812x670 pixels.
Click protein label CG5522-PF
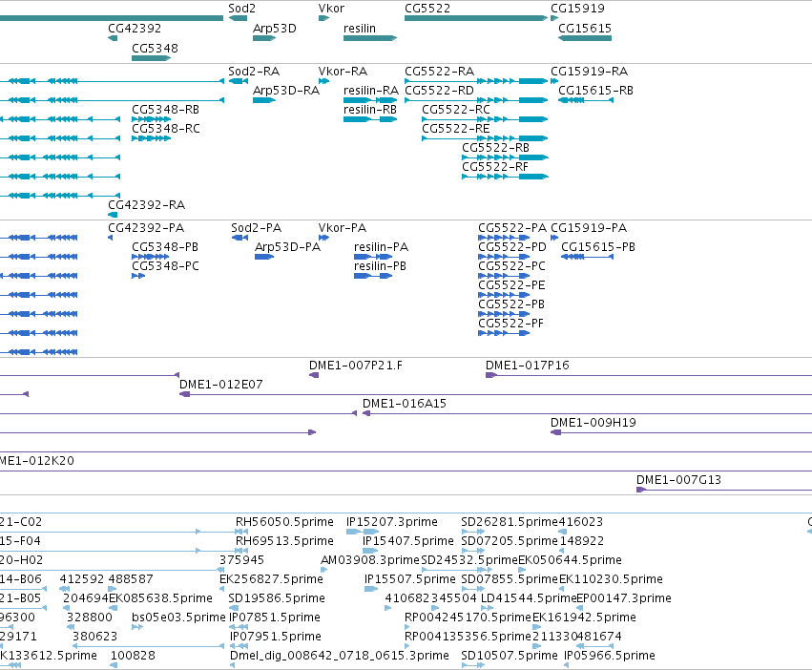(511, 324)
